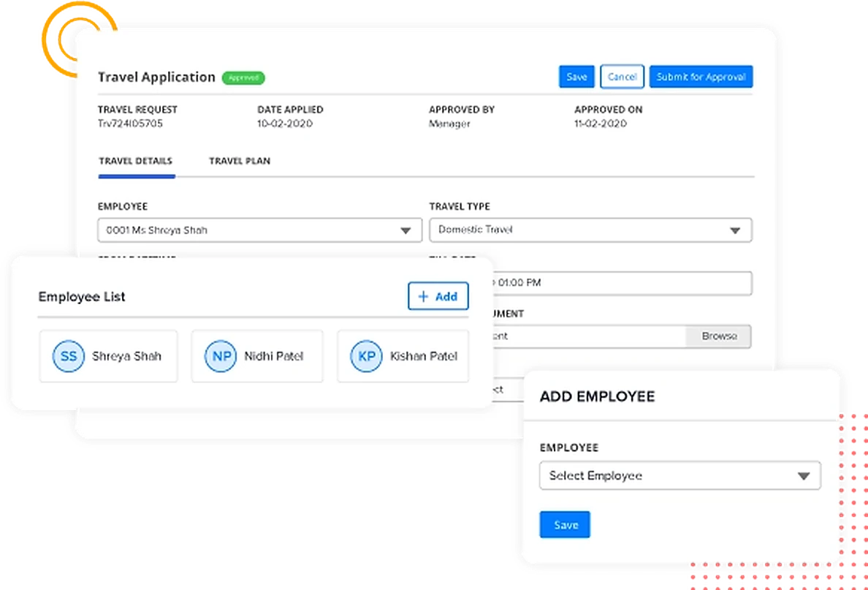Select the Kishan Patel name text
Image resolution: width=868 pixels, height=590 pixels.
424,356
